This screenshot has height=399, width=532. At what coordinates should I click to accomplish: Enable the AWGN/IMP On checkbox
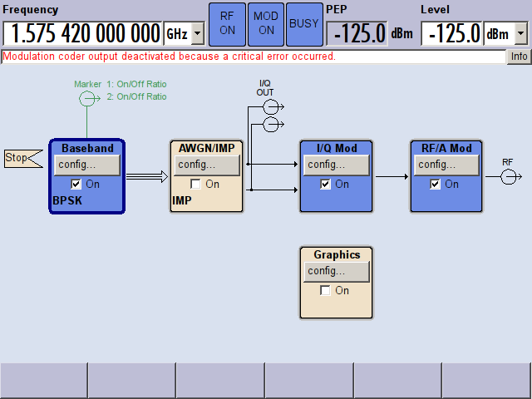tap(196, 184)
